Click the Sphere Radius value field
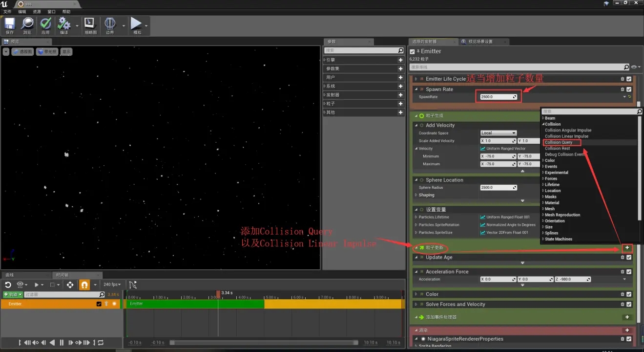The height and width of the screenshot is (352, 644). [498, 188]
